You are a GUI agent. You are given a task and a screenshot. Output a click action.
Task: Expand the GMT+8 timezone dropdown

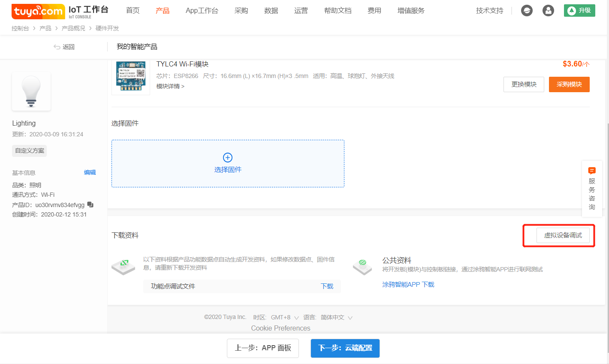296,318
